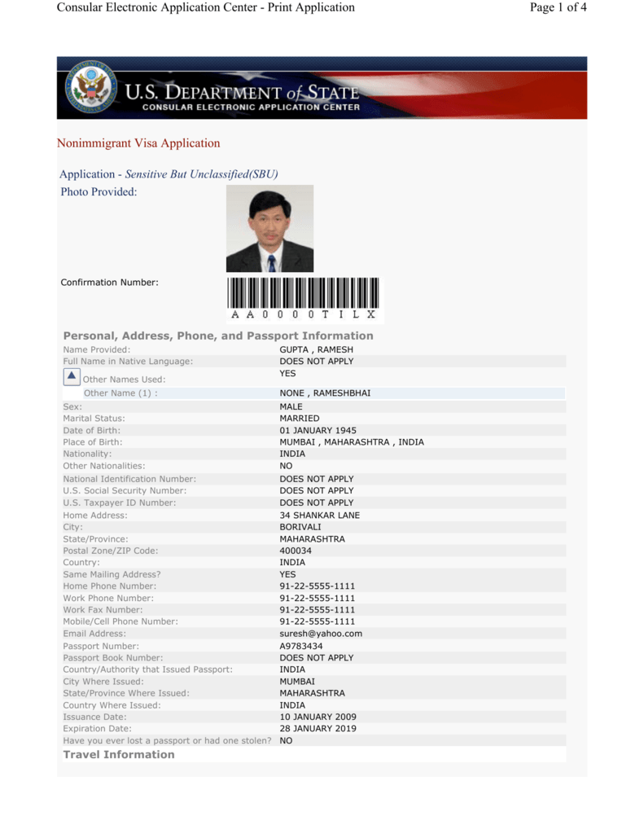Click the U.S. Department of State banner title
The image size is (644, 834).
pyautogui.click(x=242, y=92)
